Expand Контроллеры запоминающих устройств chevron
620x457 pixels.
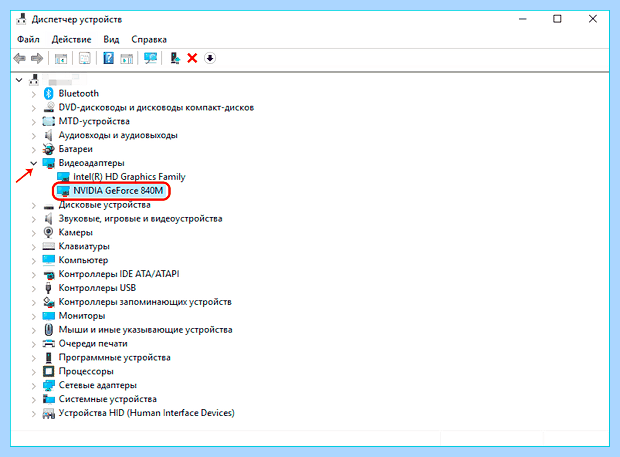click(x=34, y=302)
